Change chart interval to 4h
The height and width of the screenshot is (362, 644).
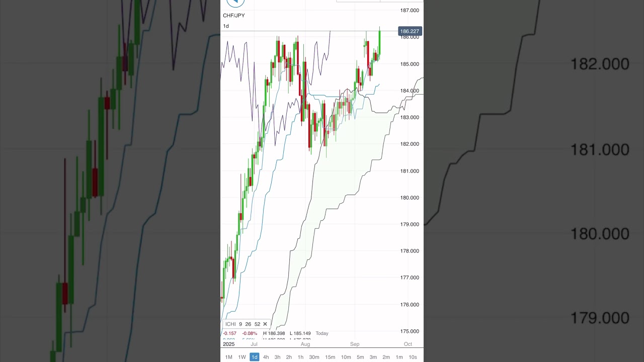[x=266, y=357]
